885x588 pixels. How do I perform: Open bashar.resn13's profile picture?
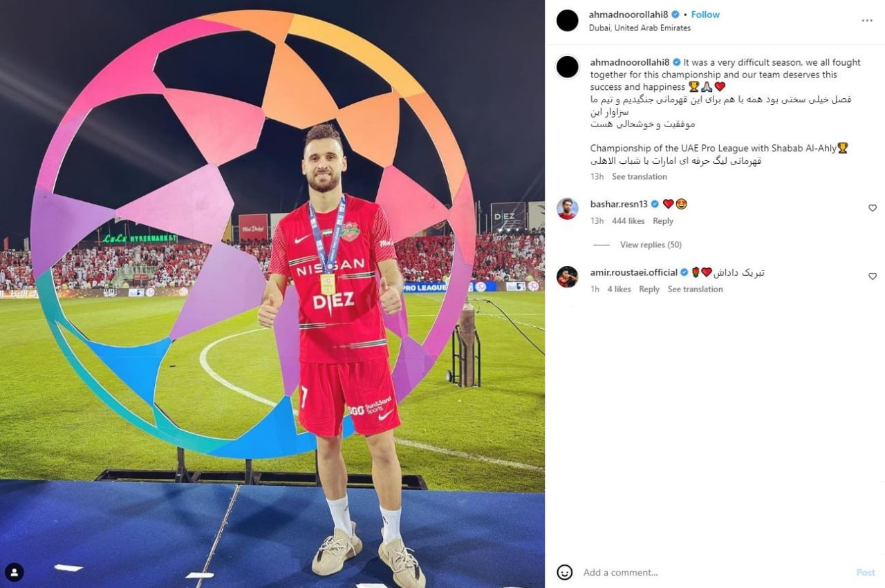coord(568,209)
